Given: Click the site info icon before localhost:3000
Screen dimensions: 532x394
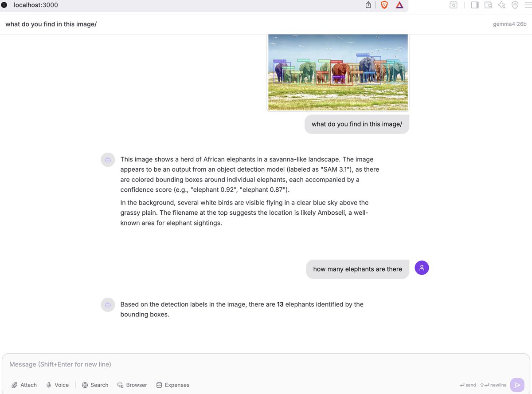Looking at the screenshot, I should (x=4, y=5).
